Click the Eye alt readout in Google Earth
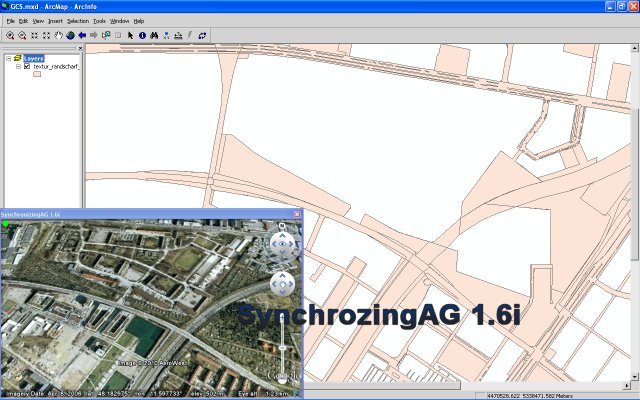Image resolution: width=640 pixels, height=400 pixels. coord(264,394)
